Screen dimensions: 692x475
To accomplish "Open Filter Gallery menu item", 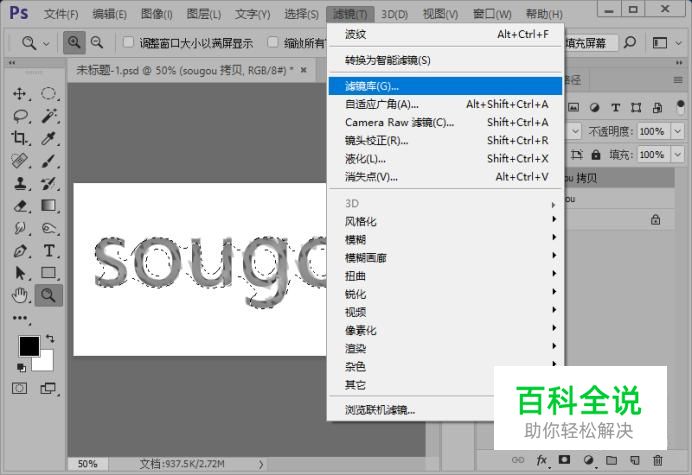I will 445,86.
